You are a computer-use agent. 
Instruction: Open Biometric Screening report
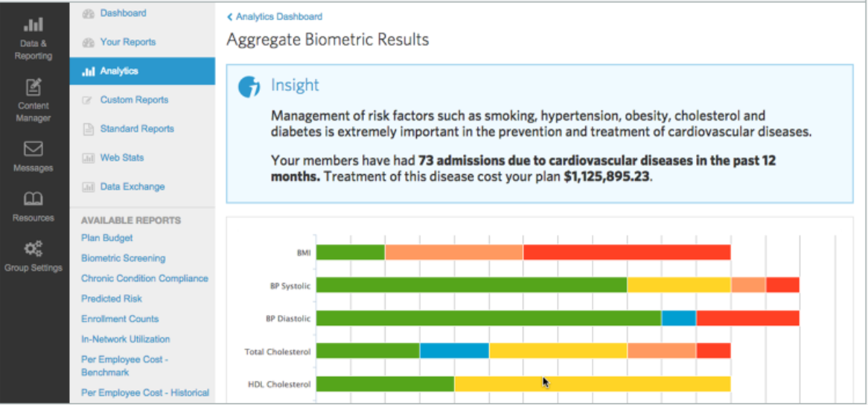123,258
